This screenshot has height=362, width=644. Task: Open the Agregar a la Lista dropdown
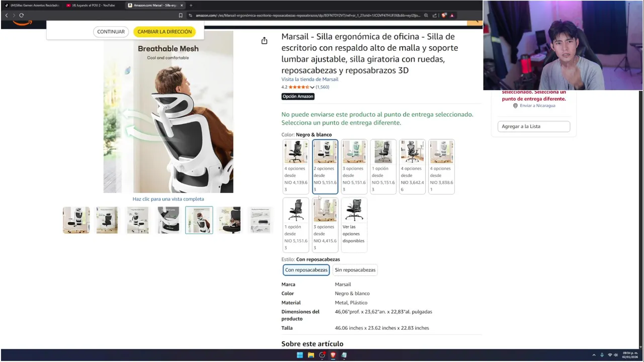tap(534, 126)
